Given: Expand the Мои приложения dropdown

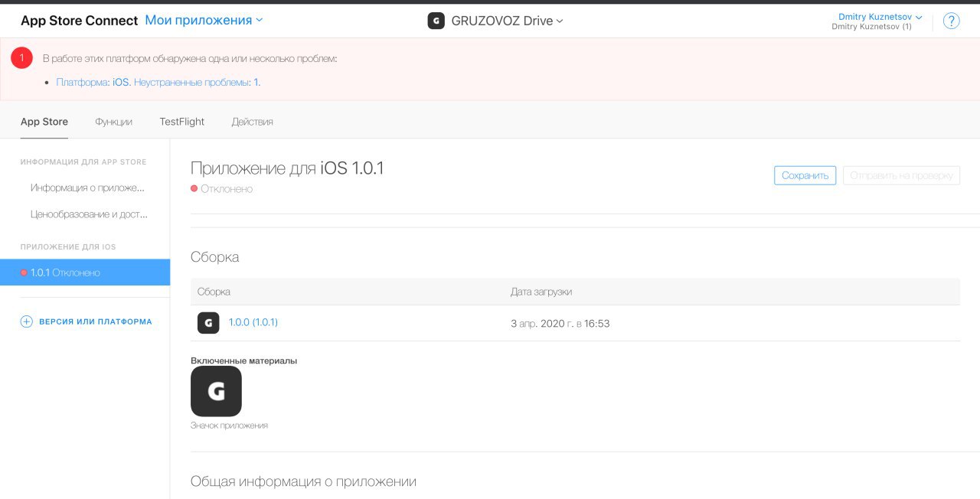Looking at the screenshot, I should (x=204, y=21).
